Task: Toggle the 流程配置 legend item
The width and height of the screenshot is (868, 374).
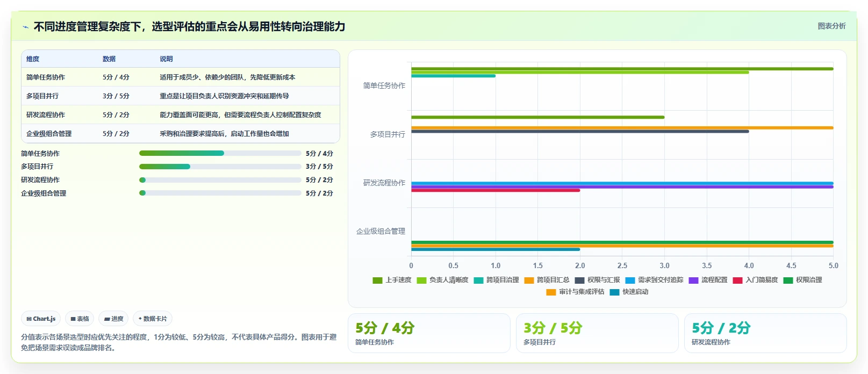Action: coord(708,280)
